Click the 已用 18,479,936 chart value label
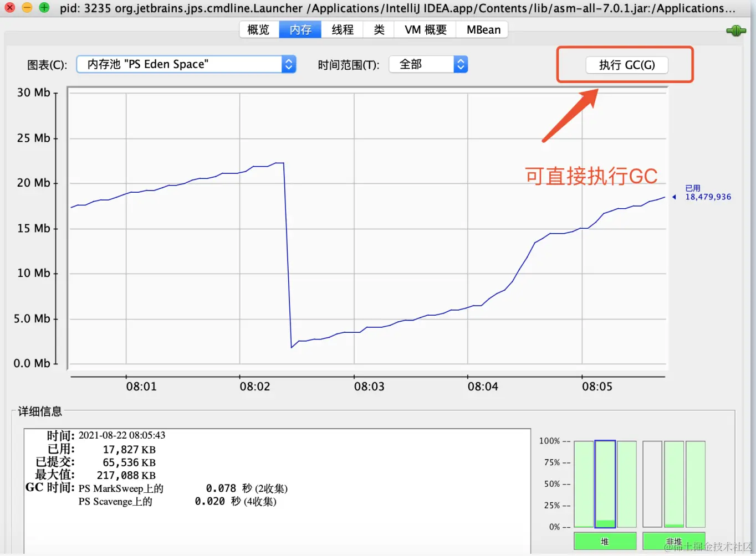 (x=708, y=193)
